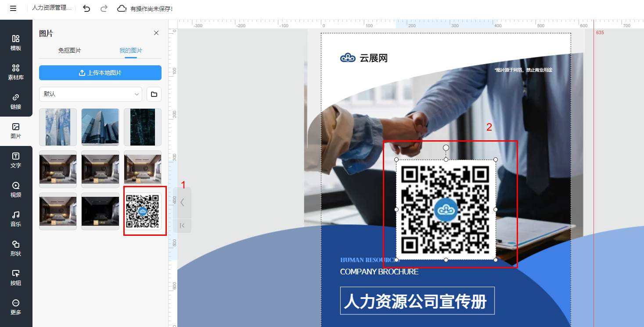Select the QR code thumbnail in the image list
The width and height of the screenshot is (644, 327).
(143, 211)
